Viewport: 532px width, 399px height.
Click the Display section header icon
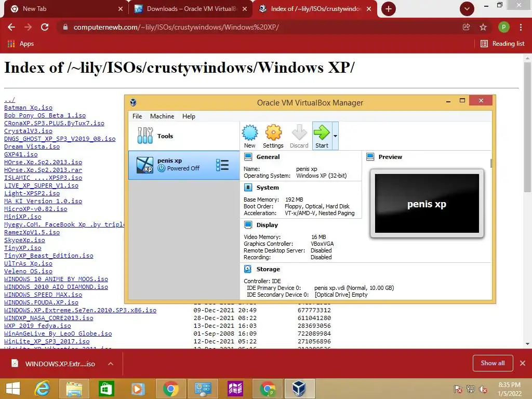[x=248, y=224]
